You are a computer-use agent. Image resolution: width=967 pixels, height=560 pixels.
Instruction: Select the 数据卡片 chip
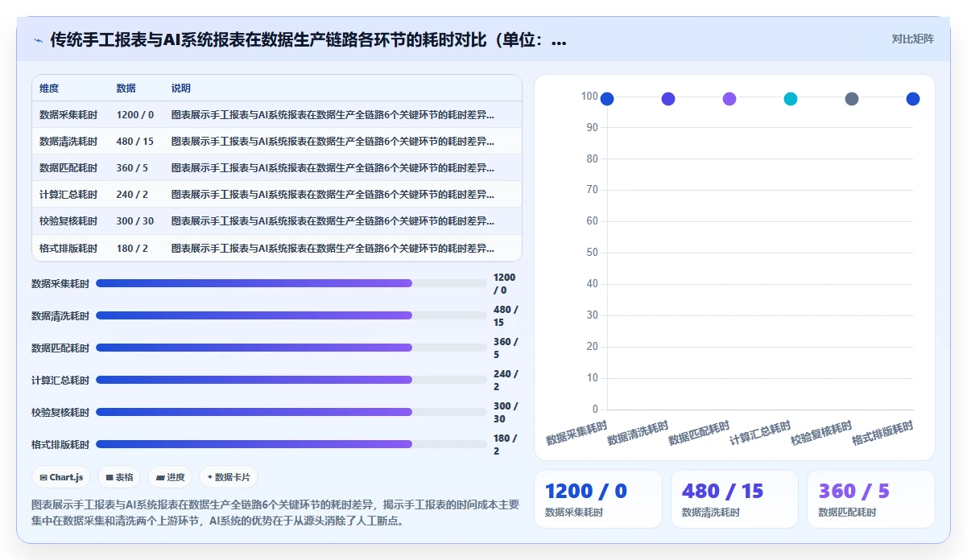point(229,477)
